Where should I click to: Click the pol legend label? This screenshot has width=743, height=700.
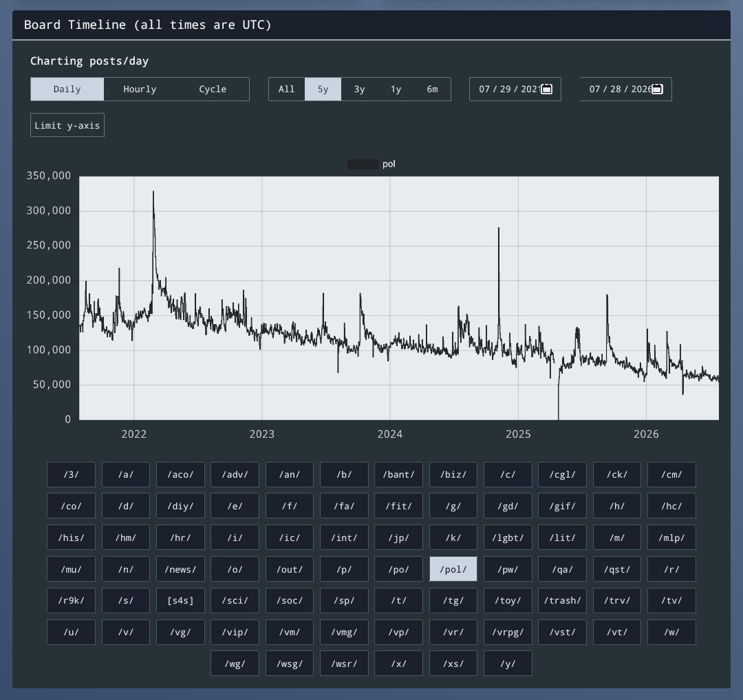pos(389,164)
